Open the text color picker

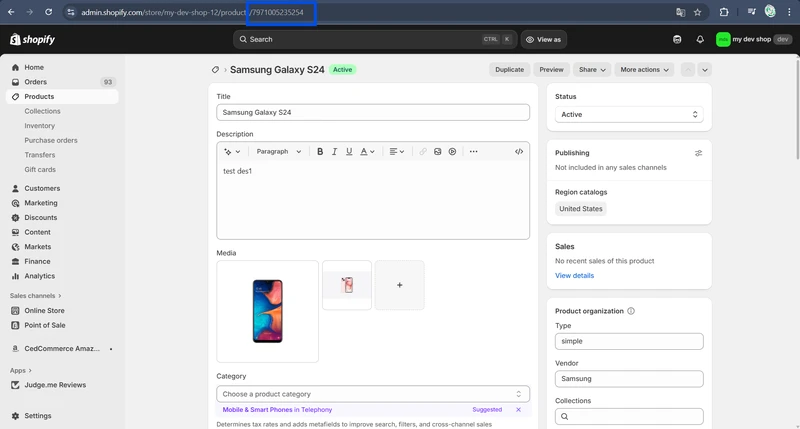click(367, 152)
